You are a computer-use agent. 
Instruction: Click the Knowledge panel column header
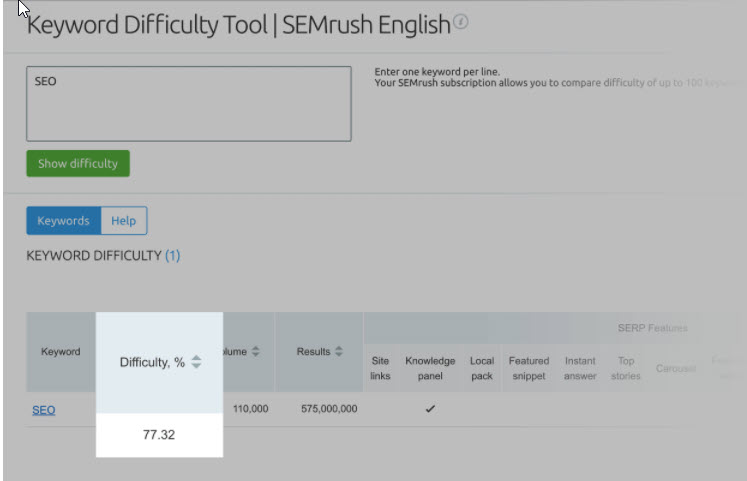pyautogui.click(x=430, y=368)
